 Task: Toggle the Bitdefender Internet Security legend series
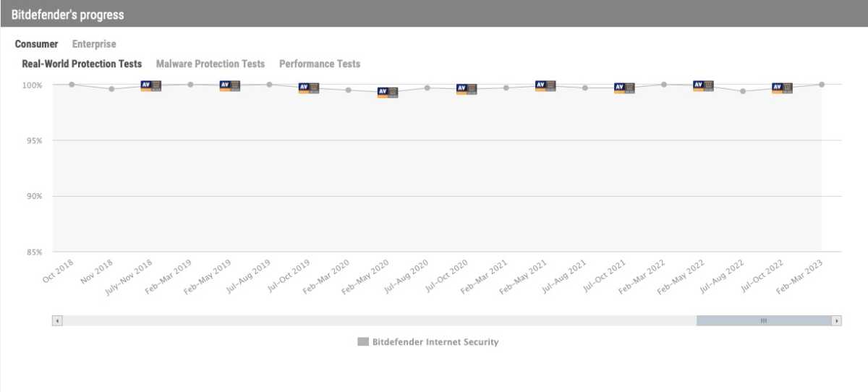428,342
